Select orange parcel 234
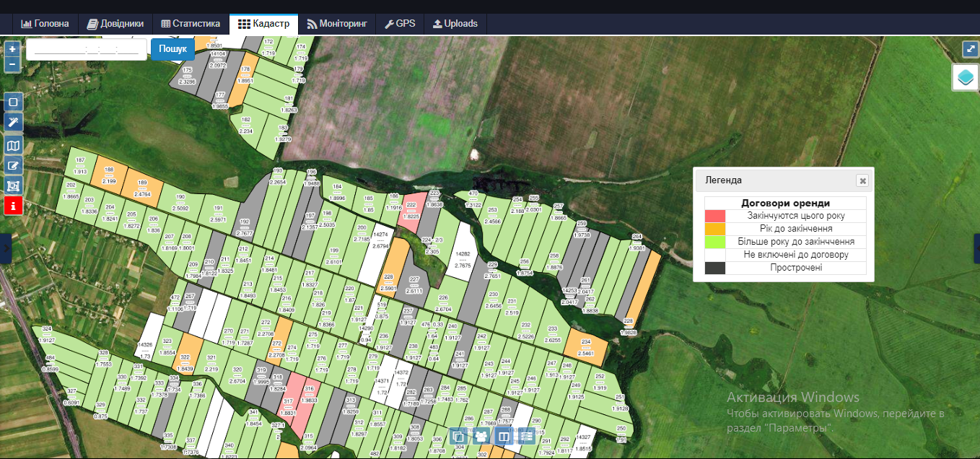 pos(586,347)
